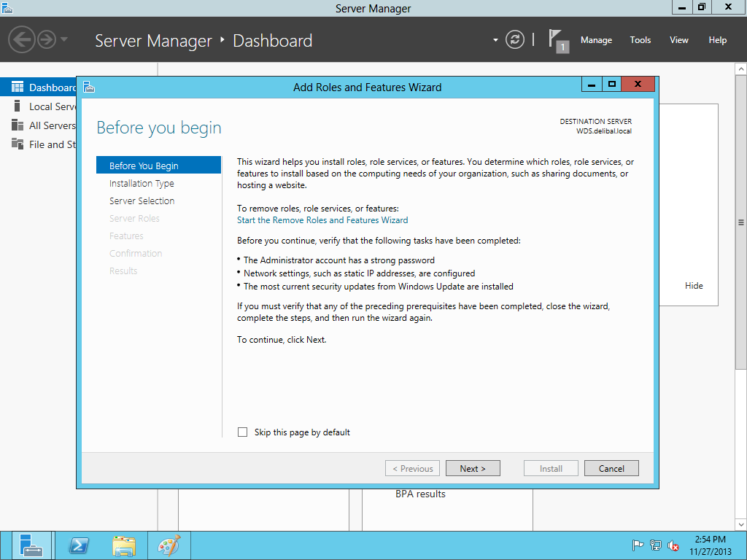
Task: Click the network status tray icon
Action: coord(656,545)
